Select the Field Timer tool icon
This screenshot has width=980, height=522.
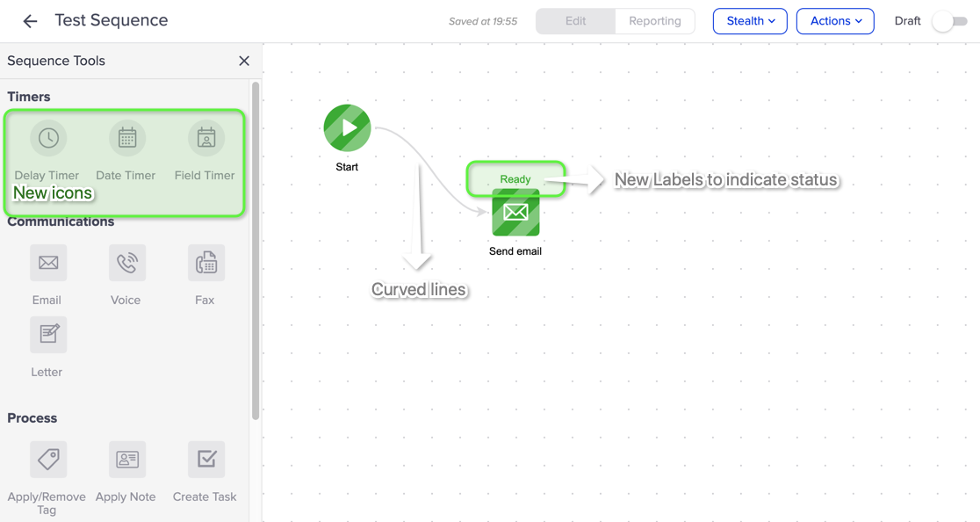[x=206, y=138]
